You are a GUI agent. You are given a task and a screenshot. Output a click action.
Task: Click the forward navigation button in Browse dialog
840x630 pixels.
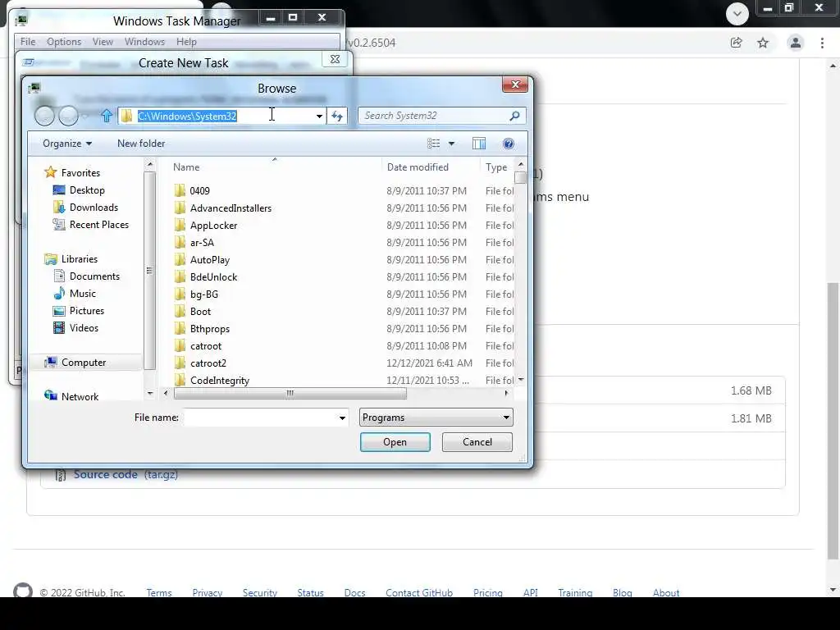coord(68,116)
